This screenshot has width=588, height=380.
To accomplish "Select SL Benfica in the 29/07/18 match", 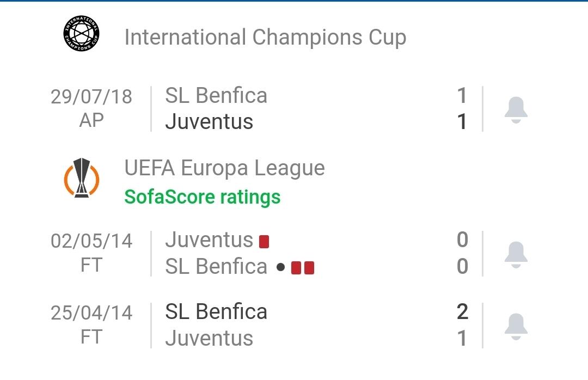I will [x=216, y=96].
